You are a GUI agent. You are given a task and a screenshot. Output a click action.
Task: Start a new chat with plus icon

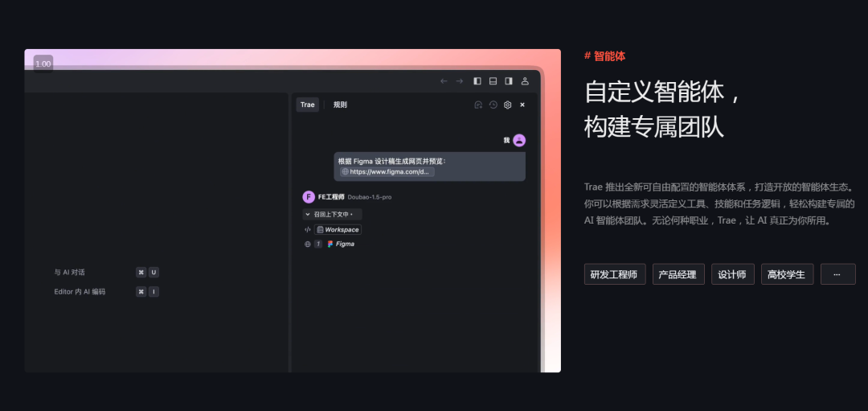pos(478,105)
